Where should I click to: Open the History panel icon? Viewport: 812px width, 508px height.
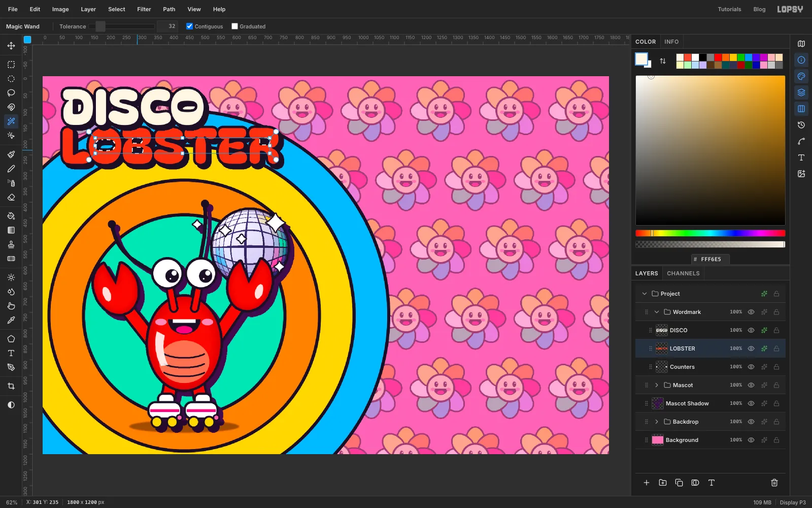tap(801, 125)
